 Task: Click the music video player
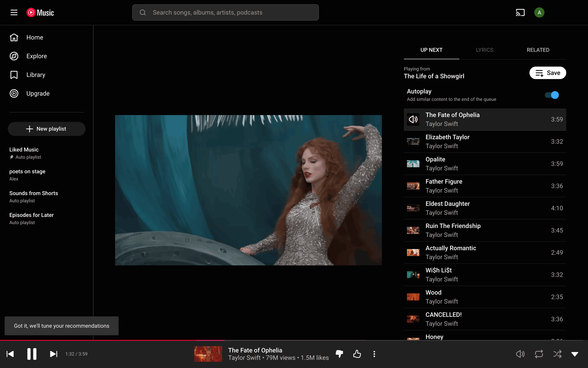248,190
